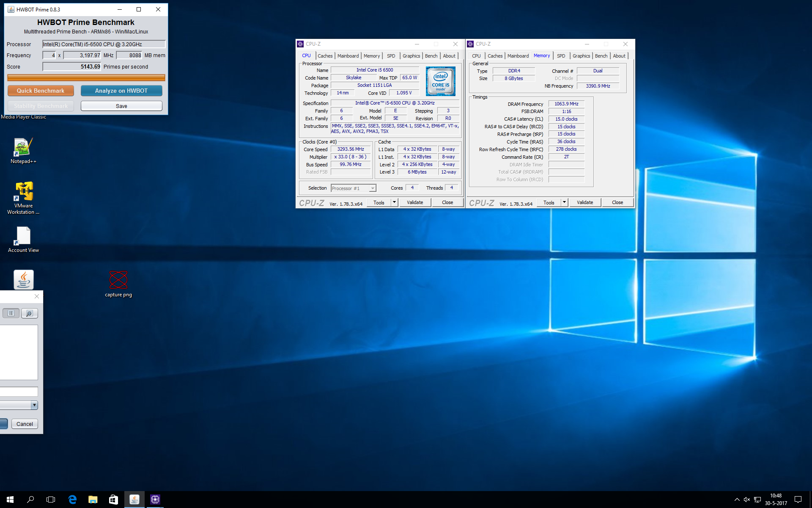Show hidden system tray icons
This screenshot has height=508, width=812.
(x=737, y=500)
